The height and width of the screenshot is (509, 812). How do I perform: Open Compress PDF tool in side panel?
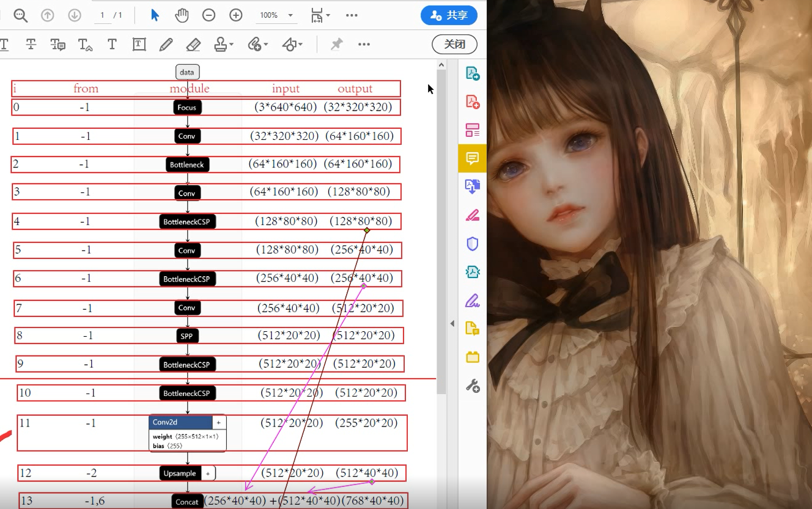tap(473, 272)
